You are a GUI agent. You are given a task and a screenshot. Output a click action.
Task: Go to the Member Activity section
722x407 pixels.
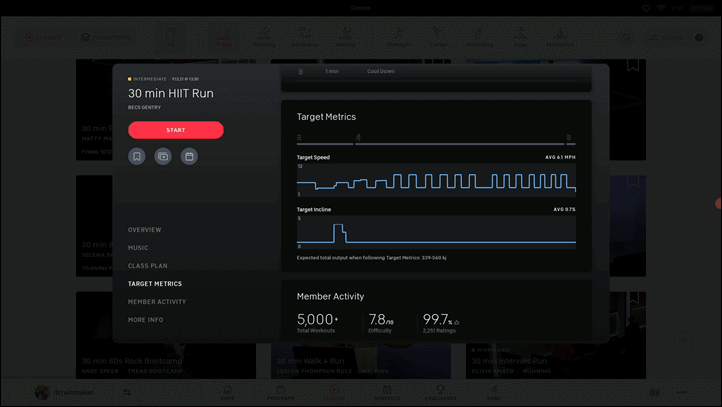[157, 302]
